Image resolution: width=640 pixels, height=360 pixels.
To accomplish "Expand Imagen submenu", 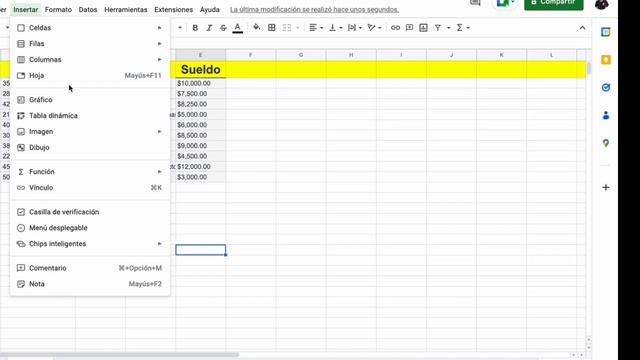I will 90,131.
